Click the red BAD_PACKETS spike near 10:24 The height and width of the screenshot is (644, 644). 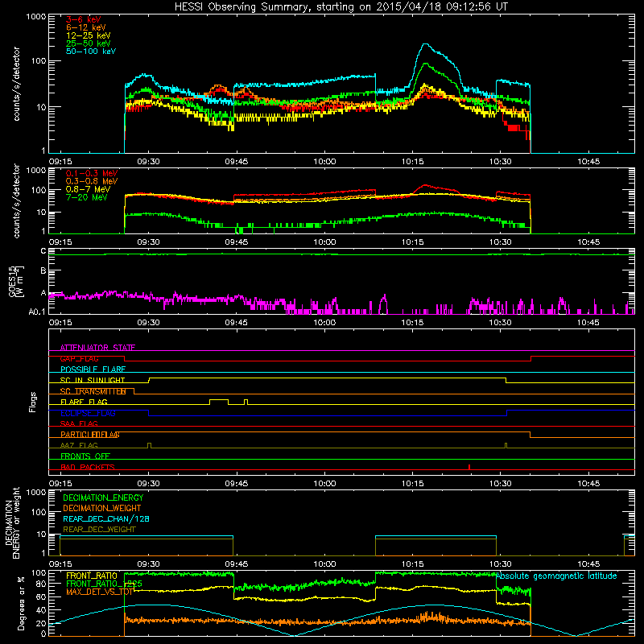pyautogui.click(x=469, y=467)
